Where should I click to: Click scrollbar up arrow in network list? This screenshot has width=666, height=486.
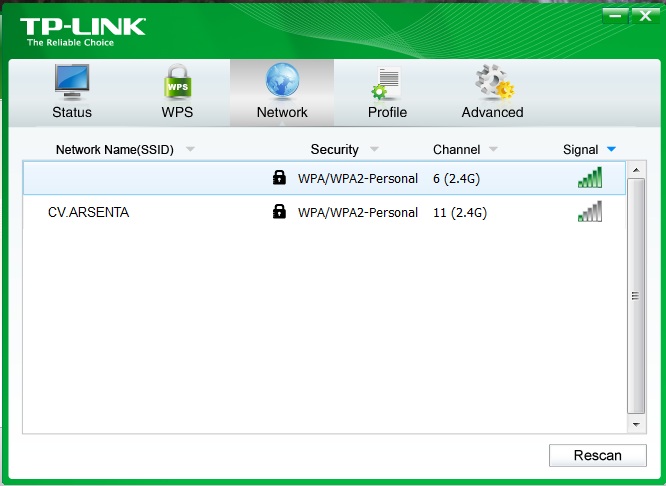636,170
